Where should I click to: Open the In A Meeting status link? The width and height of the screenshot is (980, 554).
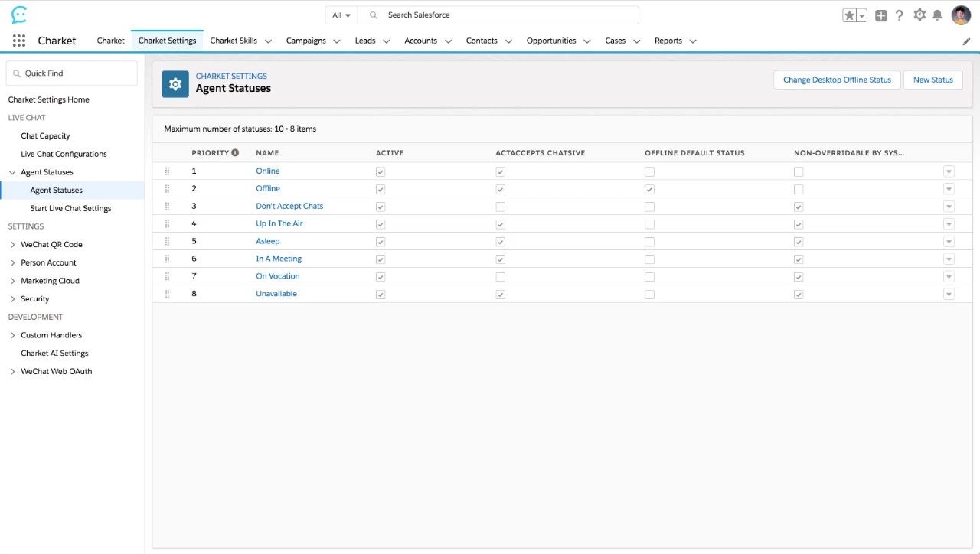(279, 259)
